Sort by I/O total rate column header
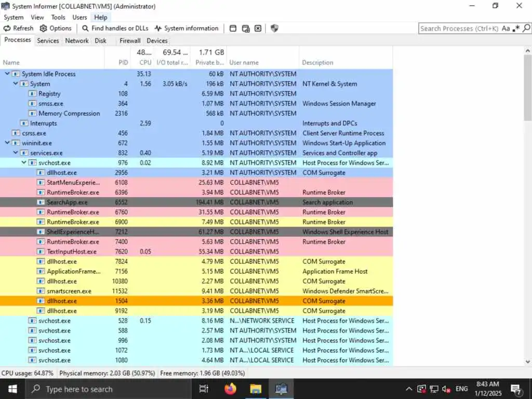 click(x=171, y=62)
